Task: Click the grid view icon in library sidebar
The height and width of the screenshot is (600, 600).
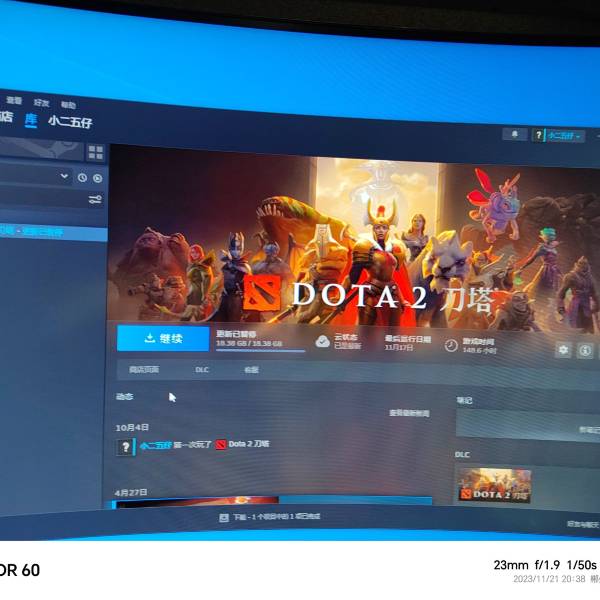Action: pos(96,152)
